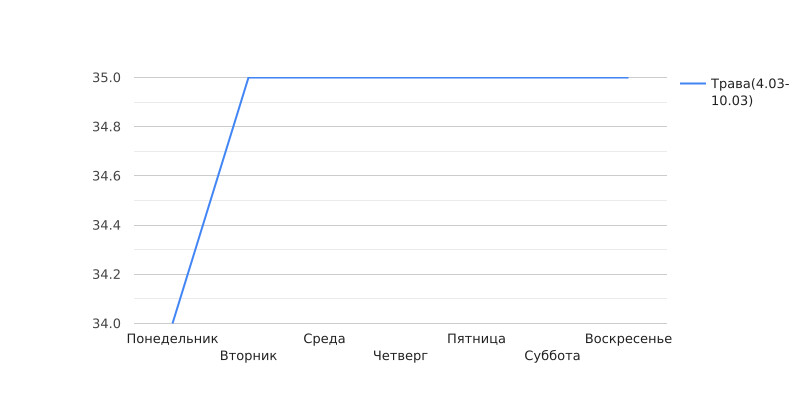Select the Пятница axis label
Image resolution: width=800 pixels, height=400 pixels.
click(477, 339)
